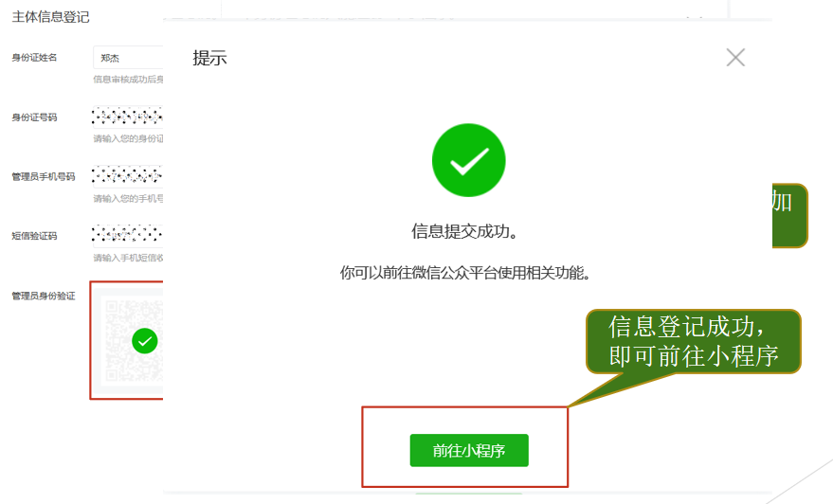The width and height of the screenshot is (833, 504).
Task: Click the 请输入您的手机号 hint text
Action: coord(128,199)
